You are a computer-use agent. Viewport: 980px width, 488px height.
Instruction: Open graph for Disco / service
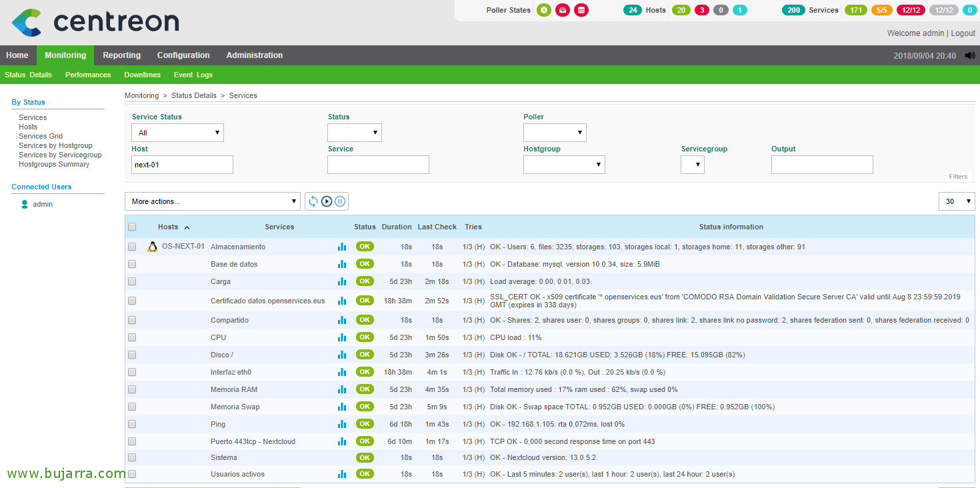pos(342,355)
